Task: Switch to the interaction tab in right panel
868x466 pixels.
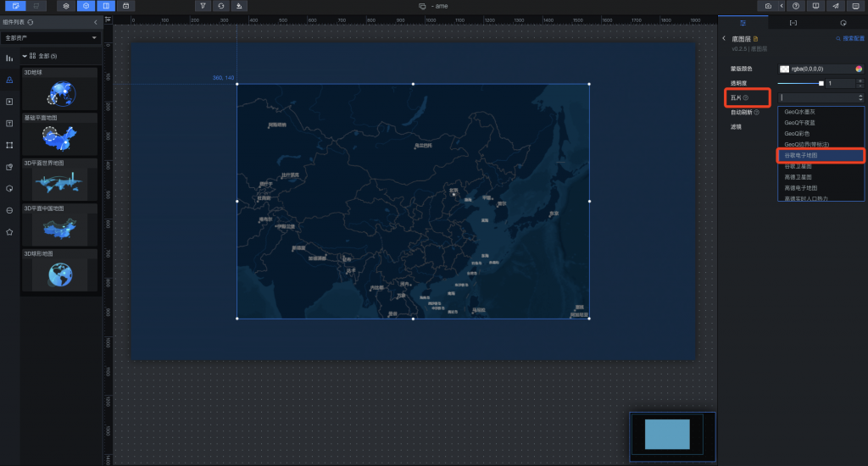Action: [843, 23]
